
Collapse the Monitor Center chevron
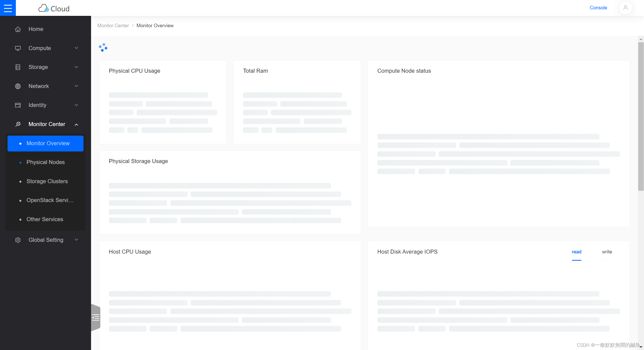point(76,124)
